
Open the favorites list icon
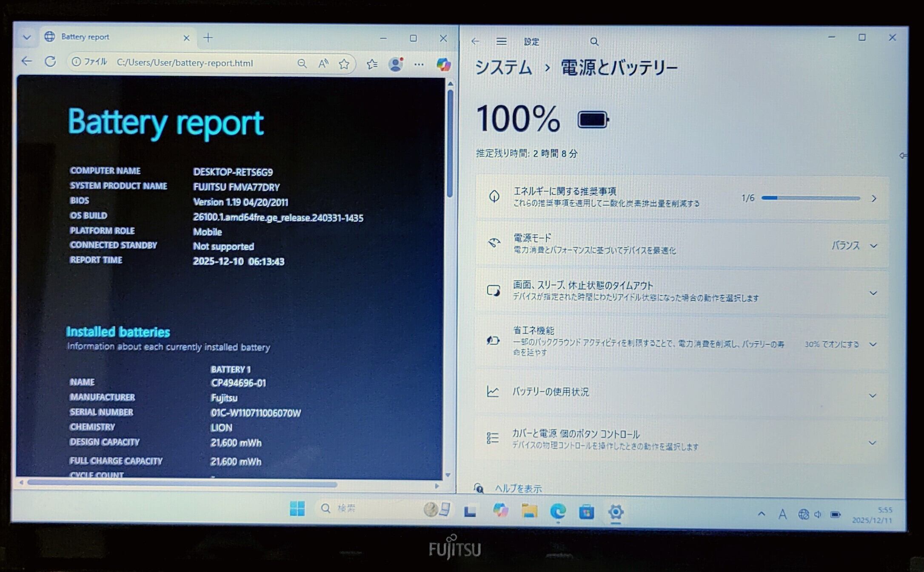[x=372, y=64]
